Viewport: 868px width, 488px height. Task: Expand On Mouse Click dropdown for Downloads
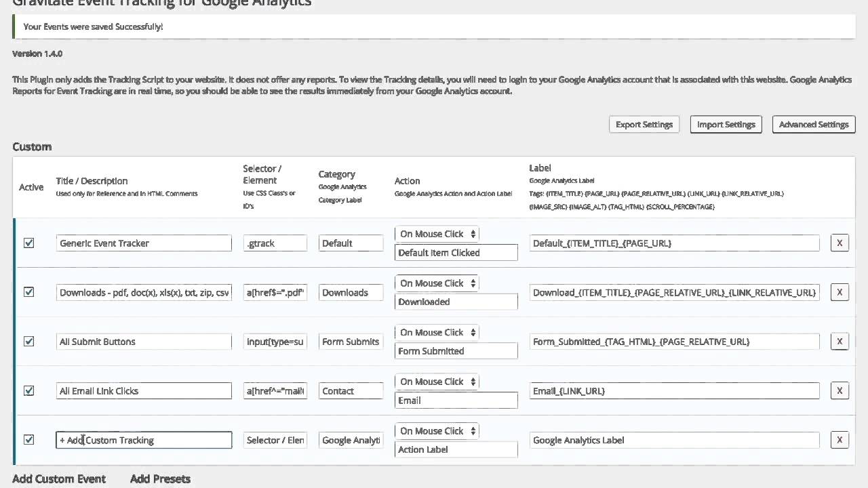(437, 283)
